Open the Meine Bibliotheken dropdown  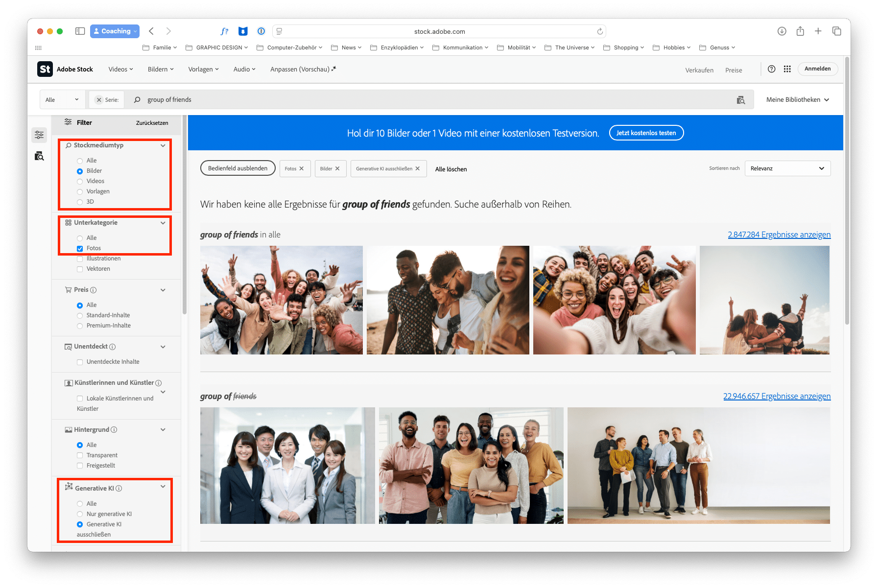pyautogui.click(x=797, y=99)
